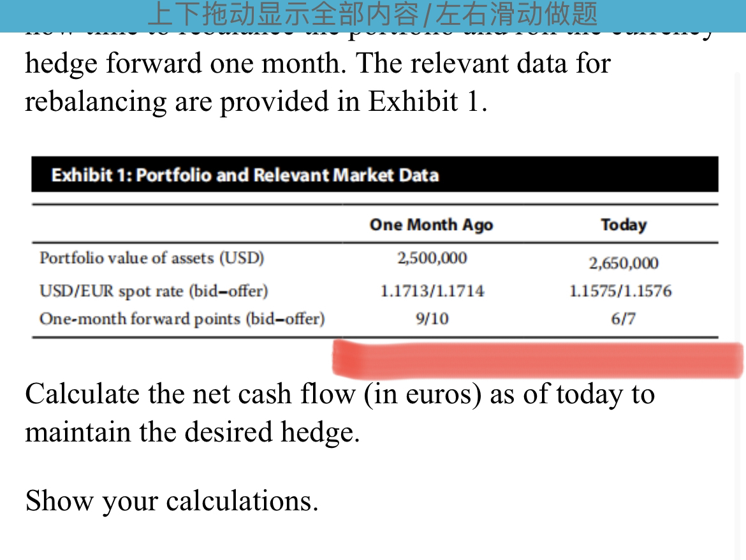Click 'rebalancing are provided in Exhibit 1' line

pos(256,102)
